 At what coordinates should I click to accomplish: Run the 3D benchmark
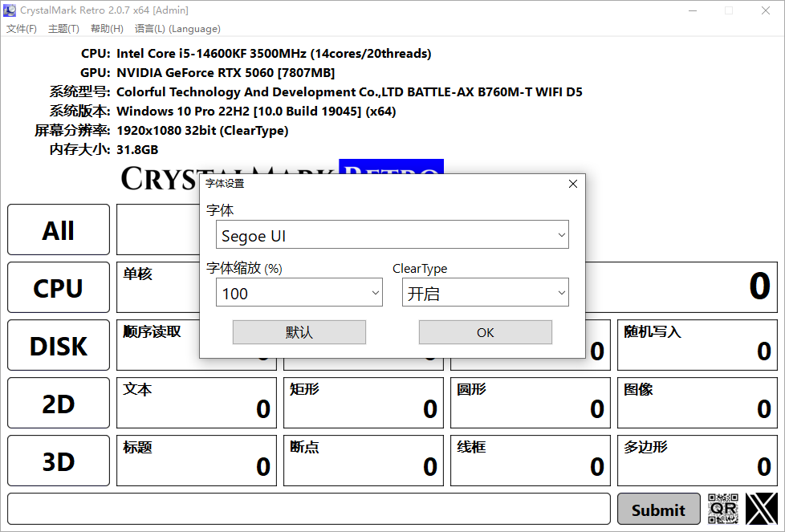pyautogui.click(x=58, y=461)
